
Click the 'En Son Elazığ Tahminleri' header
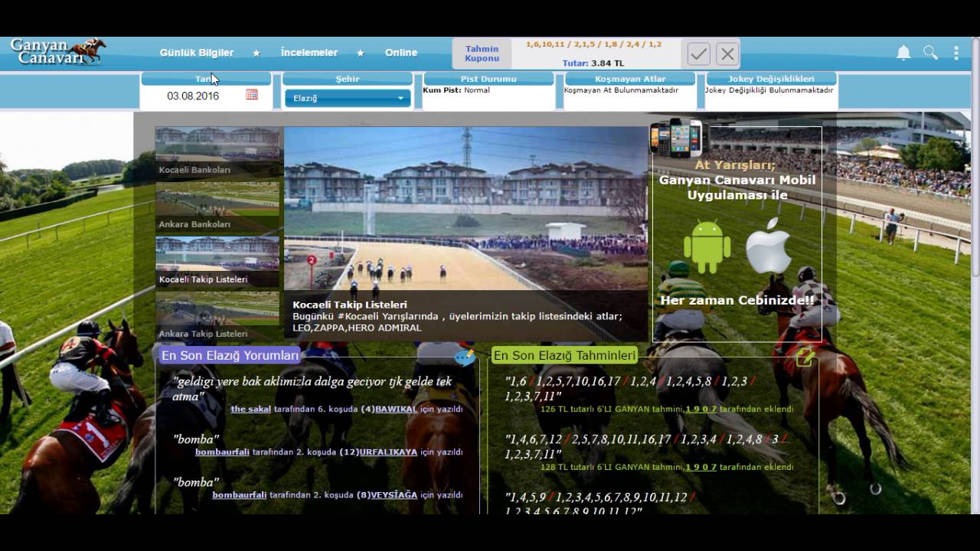coord(563,356)
